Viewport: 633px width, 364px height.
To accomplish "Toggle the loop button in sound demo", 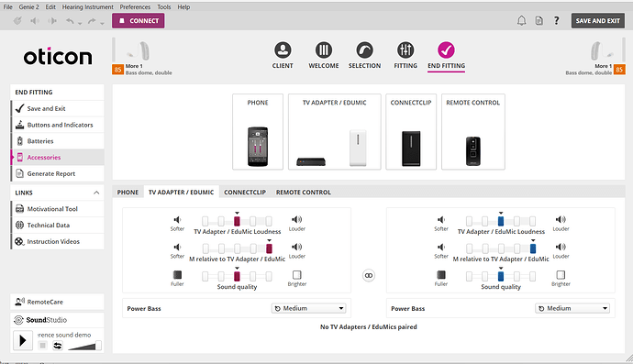I will pyautogui.click(x=58, y=346).
